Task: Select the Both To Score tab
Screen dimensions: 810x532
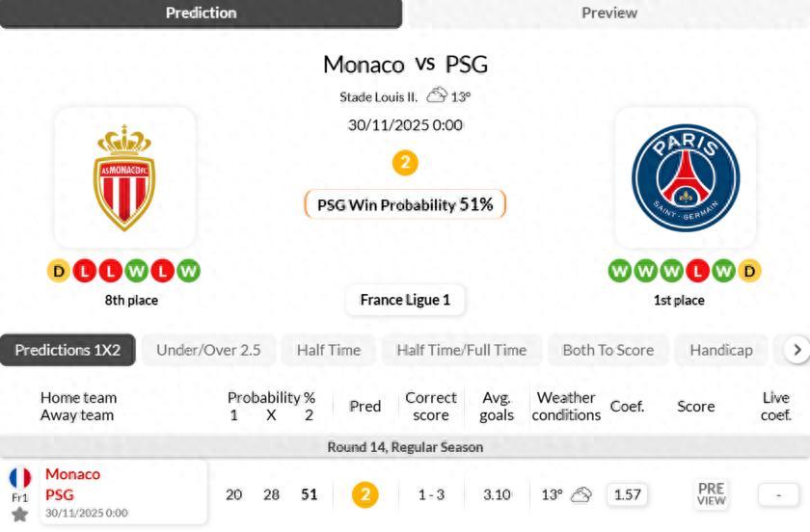Action: click(x=607, y=350)
